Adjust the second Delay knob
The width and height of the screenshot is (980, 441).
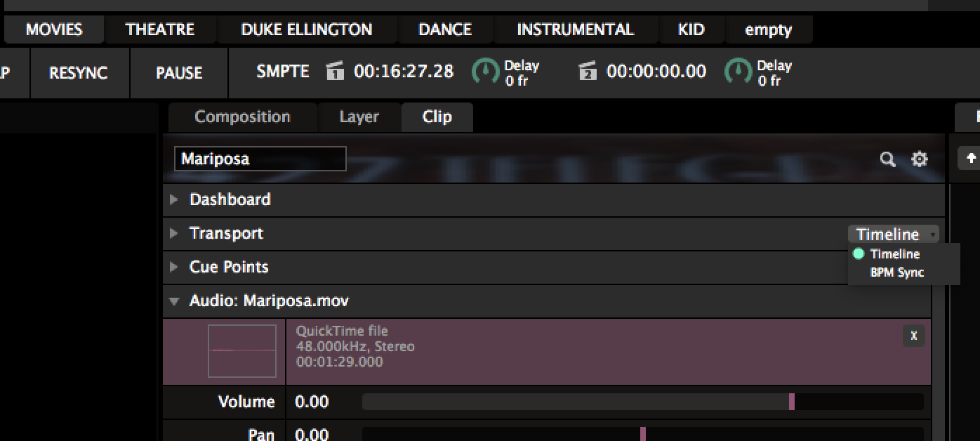pos(737,72)
